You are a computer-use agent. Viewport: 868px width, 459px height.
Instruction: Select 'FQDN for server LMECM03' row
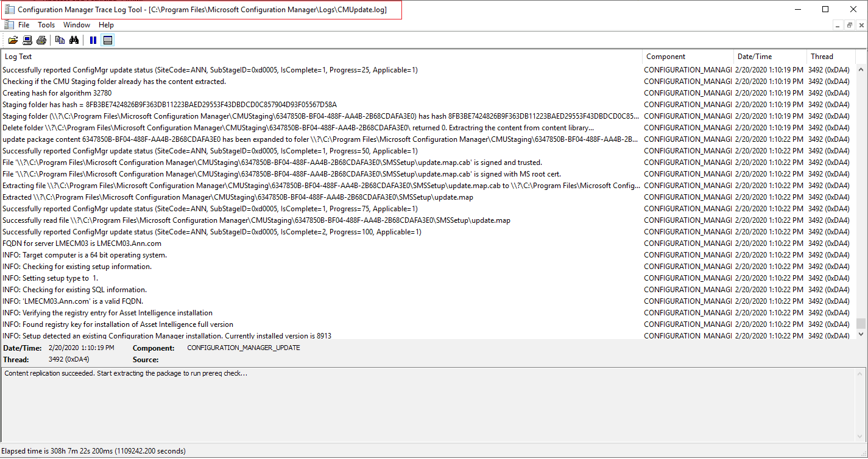[428, 244]
